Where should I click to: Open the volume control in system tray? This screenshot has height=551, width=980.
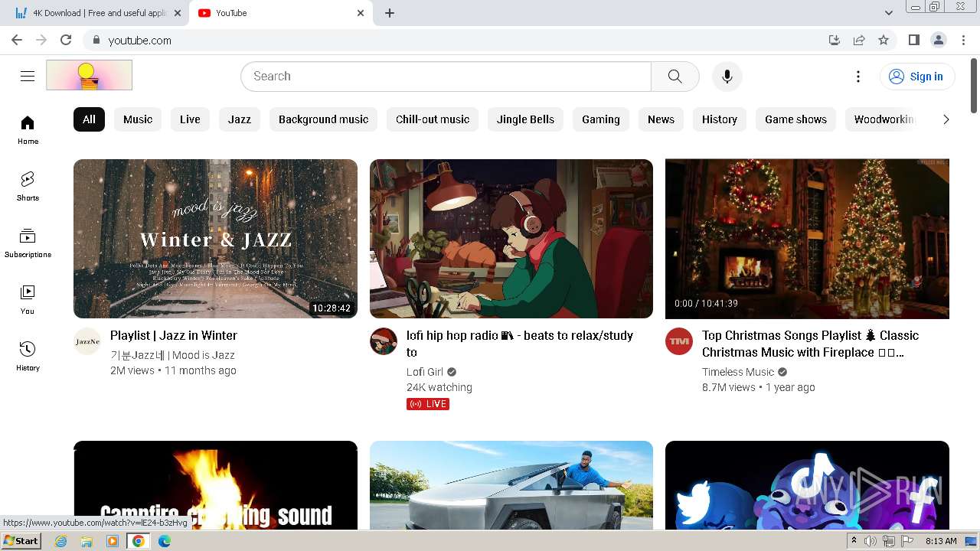click(x=871, y=540)
